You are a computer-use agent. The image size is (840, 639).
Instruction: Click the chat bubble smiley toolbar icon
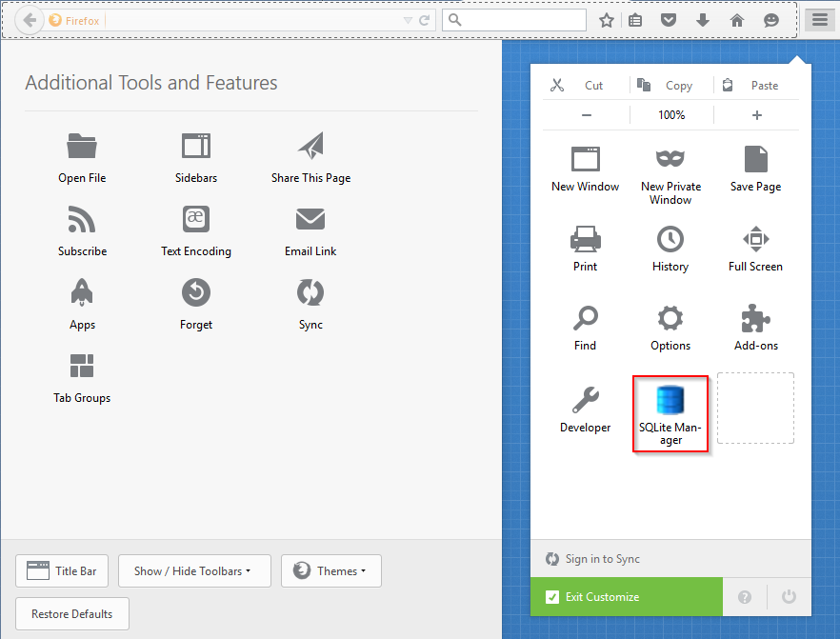click(770, 20)
